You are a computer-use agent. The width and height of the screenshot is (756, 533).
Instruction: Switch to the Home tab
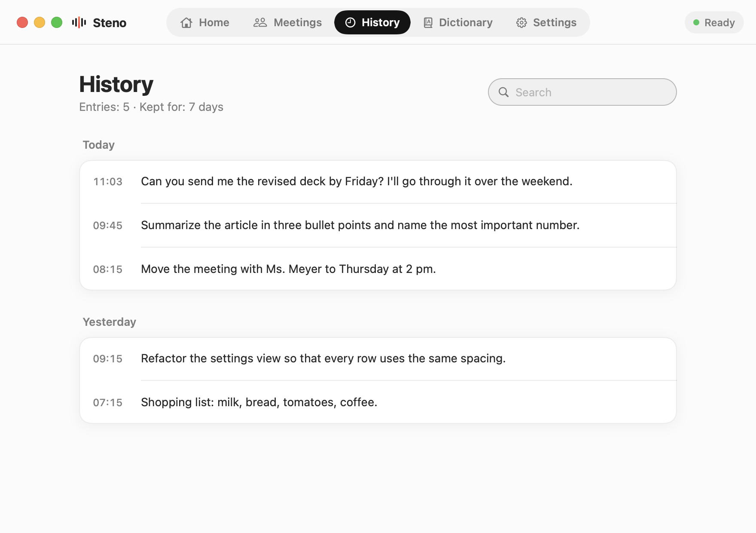[x=205, y=22]
